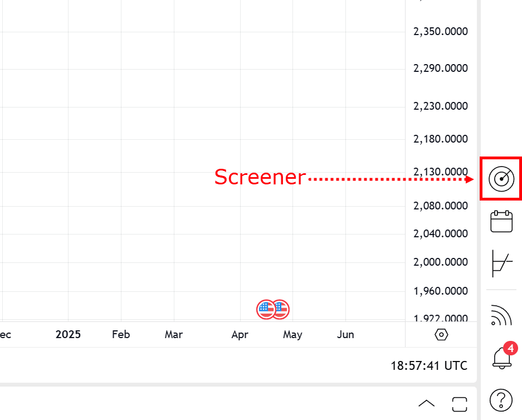The width and height of the screenshot is (522, 420).
Task: Click the 2,180.0000 price label
Action: coord(441,139)
